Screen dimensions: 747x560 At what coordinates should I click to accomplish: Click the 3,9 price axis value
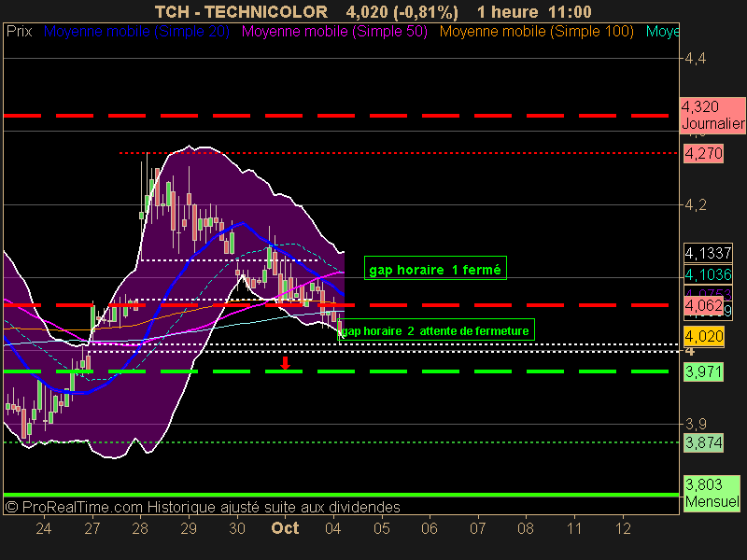click(x=695, y=424)
